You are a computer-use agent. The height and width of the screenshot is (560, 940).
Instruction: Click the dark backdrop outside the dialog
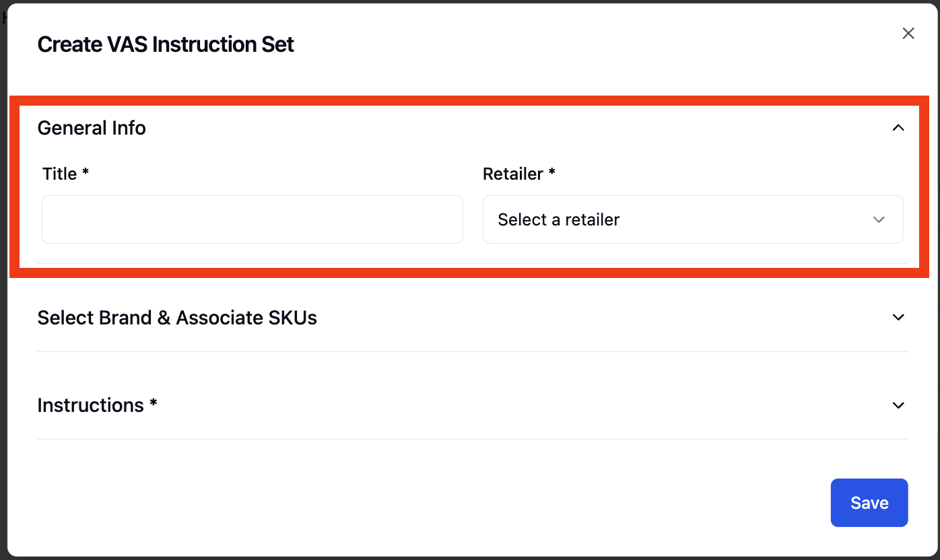pos(3,283)
